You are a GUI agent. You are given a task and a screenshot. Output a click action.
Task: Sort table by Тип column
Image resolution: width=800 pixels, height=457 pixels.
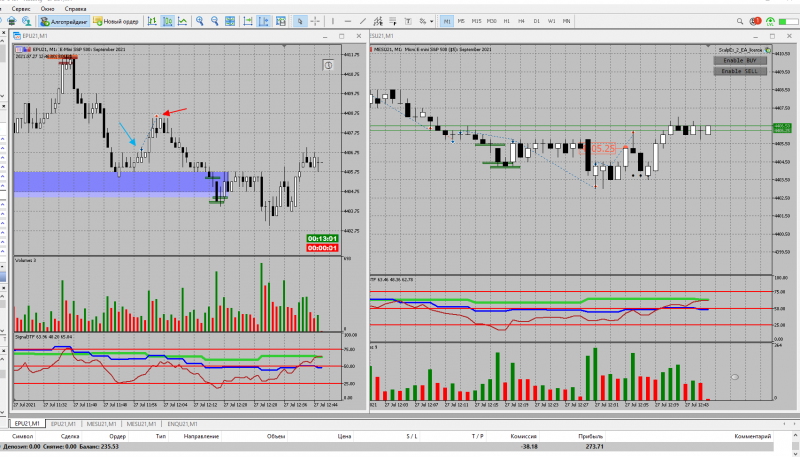tap(161, 437)
